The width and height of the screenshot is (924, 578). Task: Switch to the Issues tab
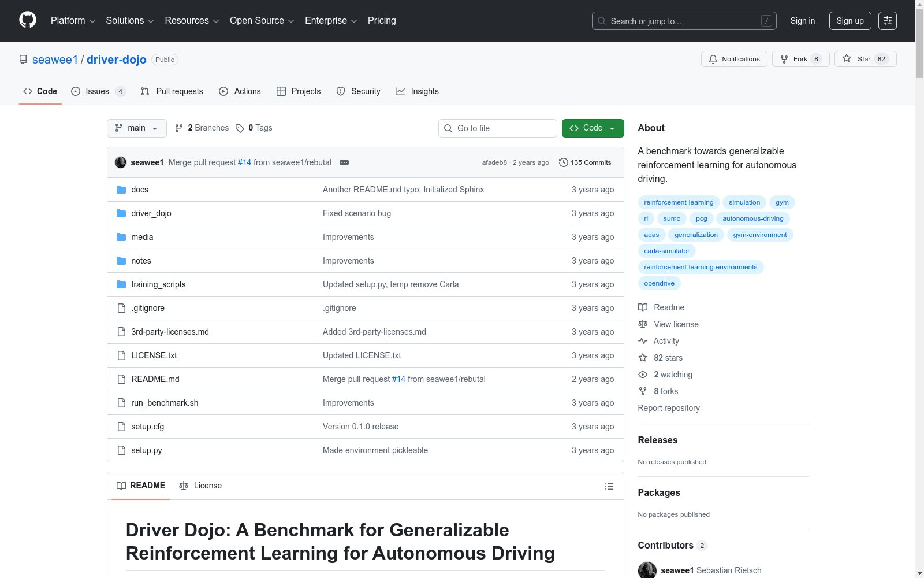(x=98, y=91)
